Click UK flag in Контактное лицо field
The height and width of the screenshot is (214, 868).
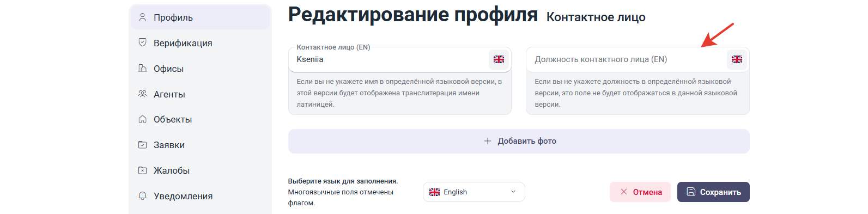499,59
